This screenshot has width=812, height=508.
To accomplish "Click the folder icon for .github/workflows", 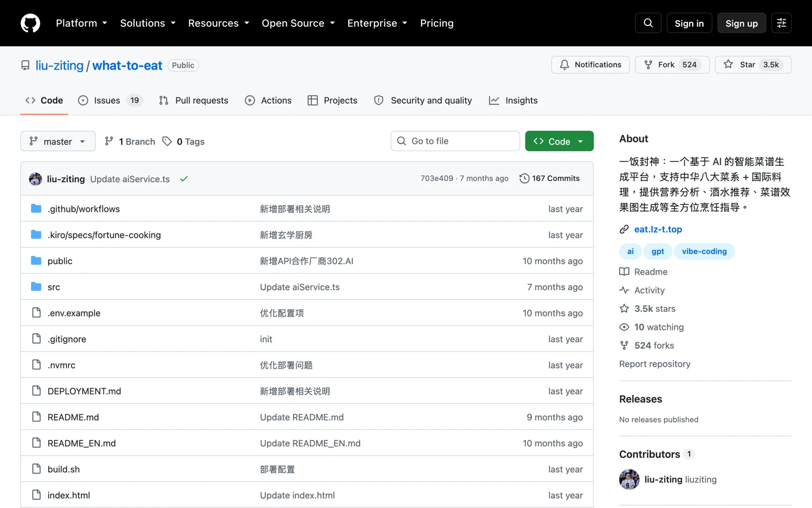I will point(36,208).
